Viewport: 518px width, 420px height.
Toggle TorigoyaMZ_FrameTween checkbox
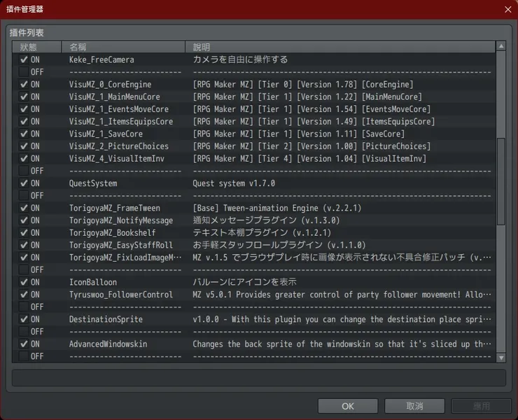(x=24, y=208)
